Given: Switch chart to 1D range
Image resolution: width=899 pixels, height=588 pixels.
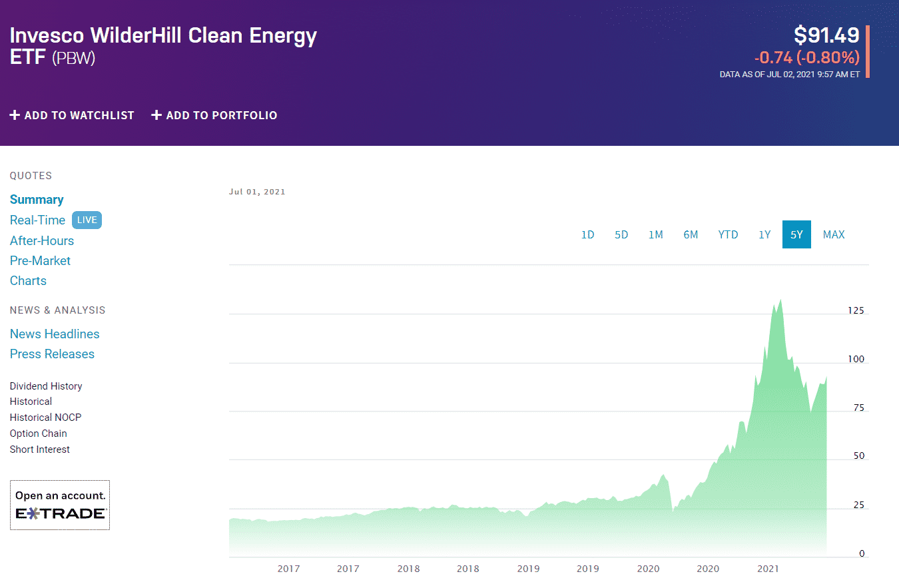Looking at the screenshot, I should [x=587, y=234].
